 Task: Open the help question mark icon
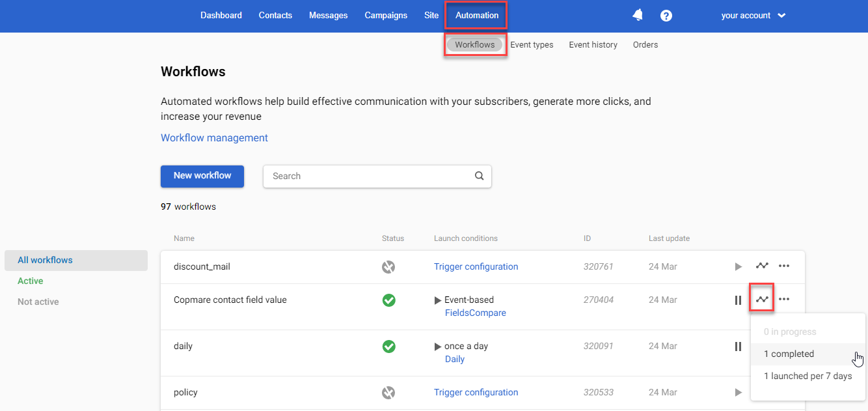666,16
